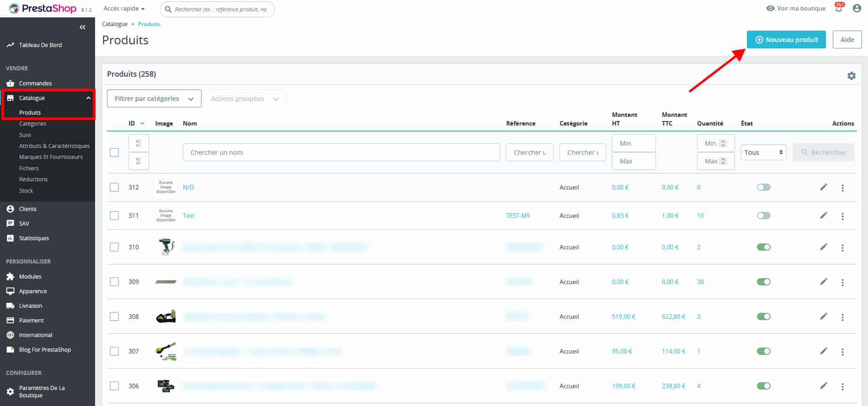Select checkbox for product 310

pyautogui.click(x=114, y=247)
